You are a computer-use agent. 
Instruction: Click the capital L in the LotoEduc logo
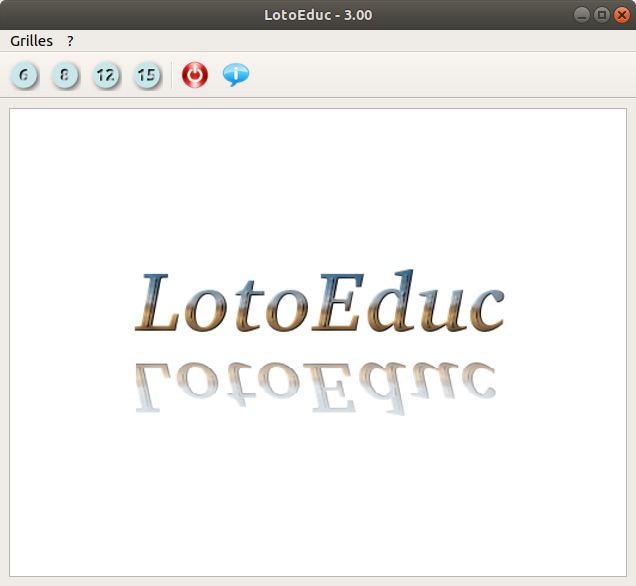point(158,302)
